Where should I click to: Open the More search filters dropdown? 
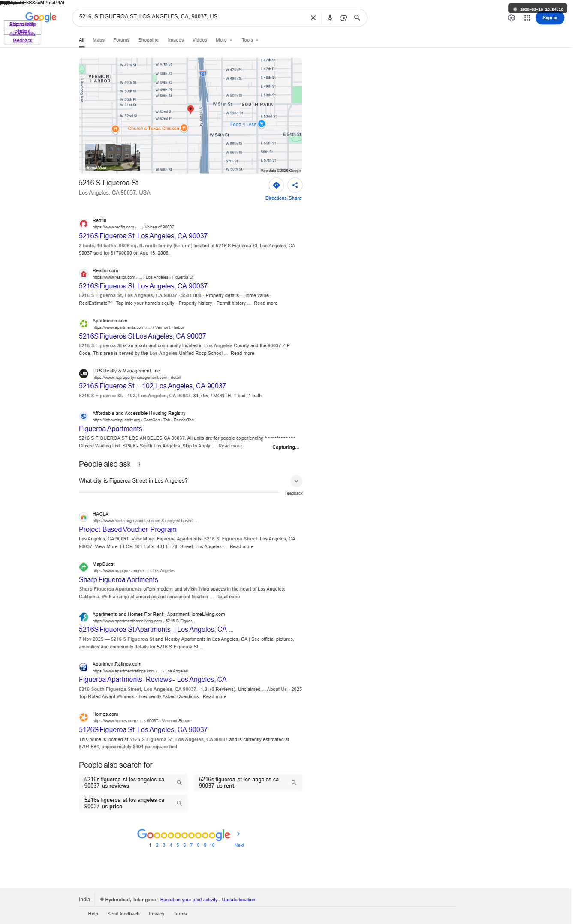click(224, 40)
